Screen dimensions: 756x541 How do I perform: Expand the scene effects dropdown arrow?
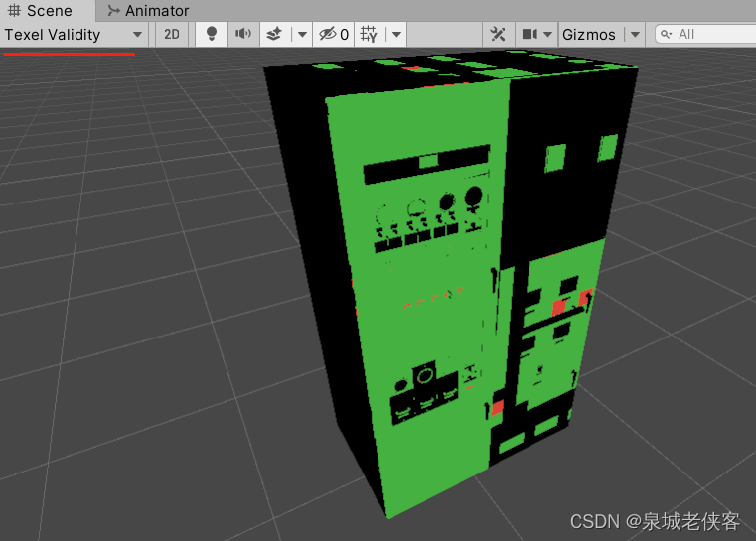tap(302, 34)
